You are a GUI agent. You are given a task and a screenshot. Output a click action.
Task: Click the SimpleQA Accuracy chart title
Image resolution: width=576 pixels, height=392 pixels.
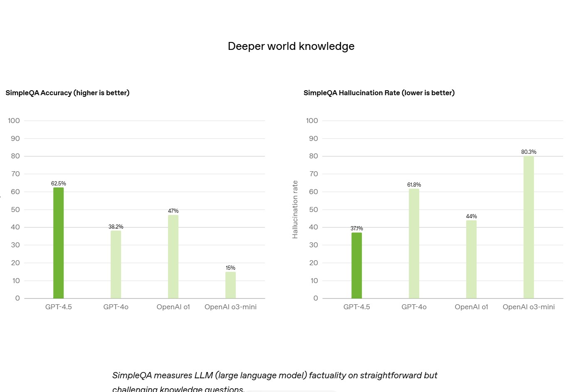tap(67, 93)
